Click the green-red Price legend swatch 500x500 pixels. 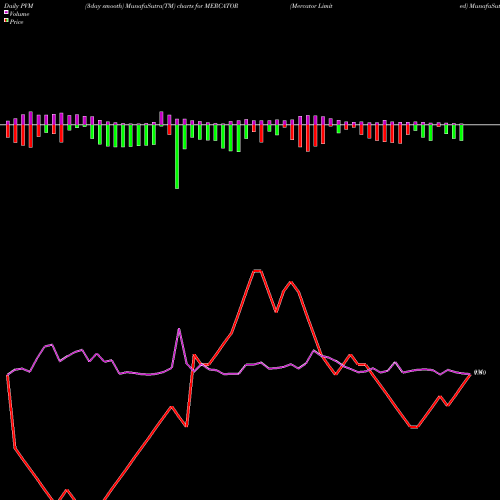click(x=6, y=20)
